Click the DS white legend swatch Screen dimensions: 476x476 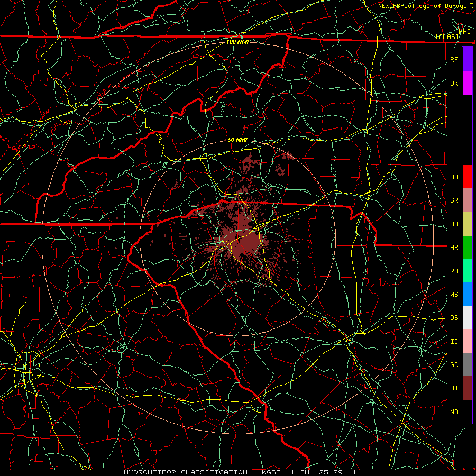click(467, 317)
